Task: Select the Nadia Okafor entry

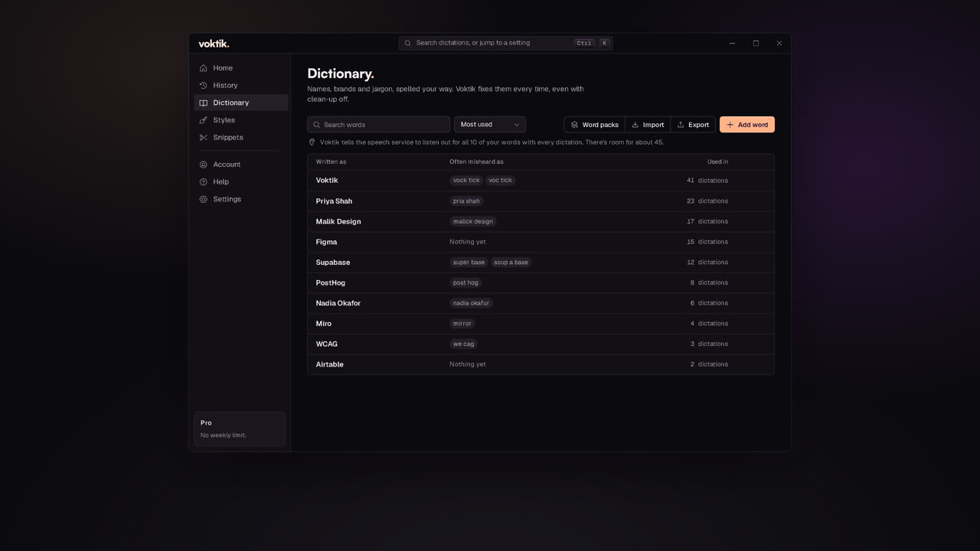Action: 541,303
